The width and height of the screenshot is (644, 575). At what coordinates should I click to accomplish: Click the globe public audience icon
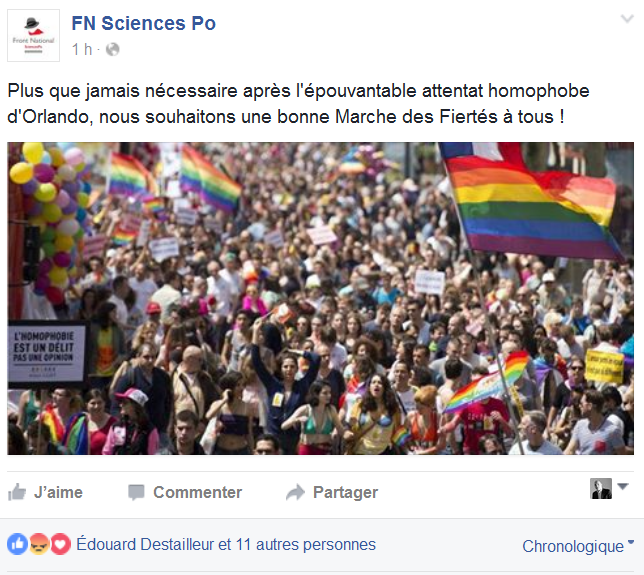coord(112,49)
